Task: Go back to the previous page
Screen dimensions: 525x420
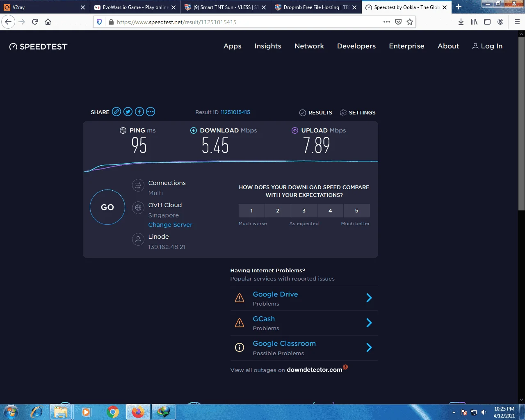Action: tap(8, 22)
